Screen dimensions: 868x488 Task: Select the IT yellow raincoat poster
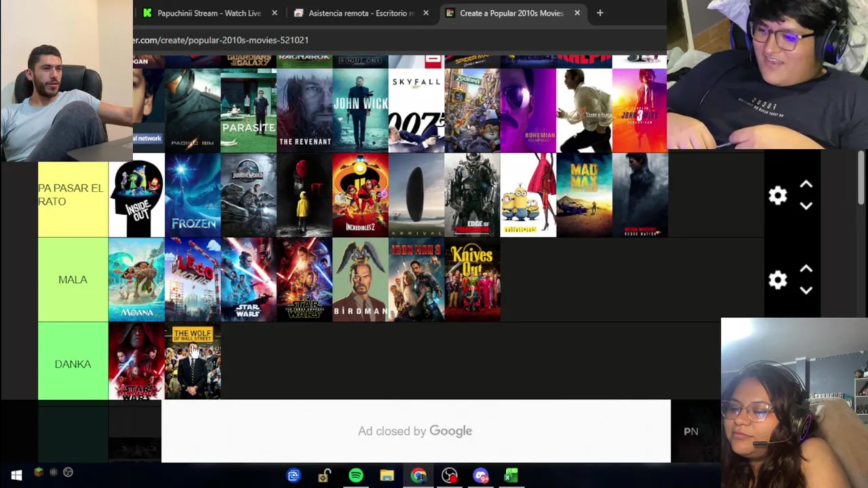304,195
